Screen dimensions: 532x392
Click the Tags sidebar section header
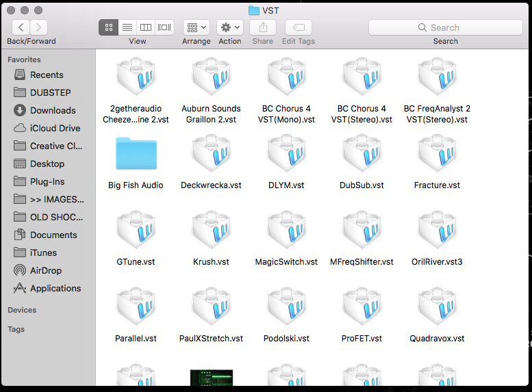tap(16, 329)
